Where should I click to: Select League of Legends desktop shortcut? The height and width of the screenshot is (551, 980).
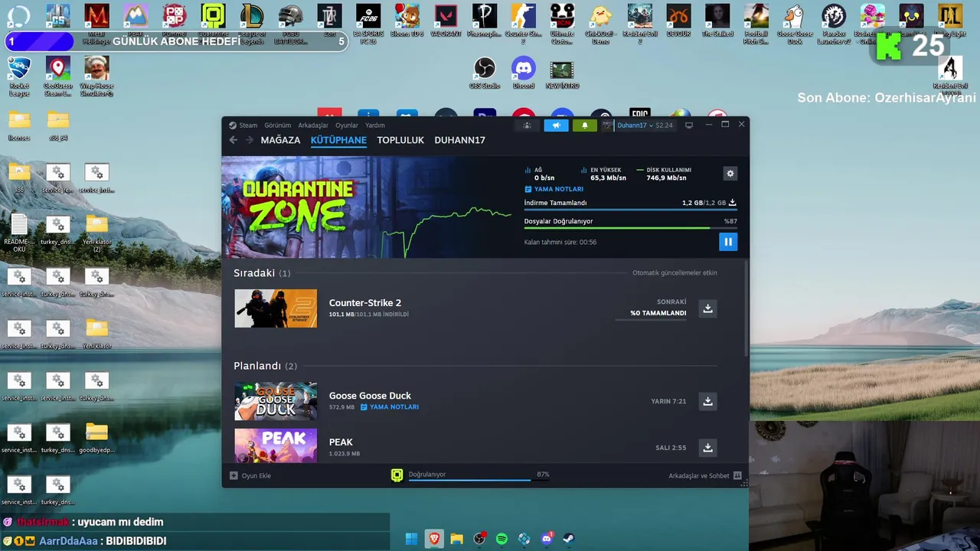[252, 23]
